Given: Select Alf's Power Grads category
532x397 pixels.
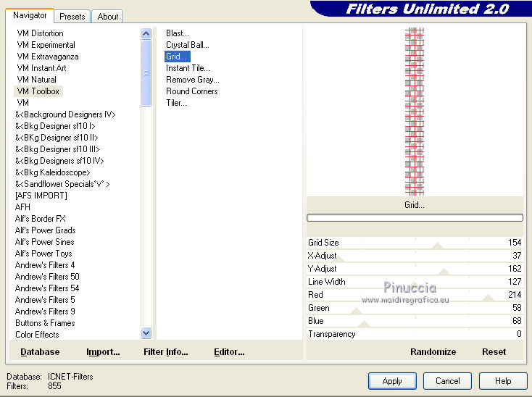Looking at the screenshot, I should point(45,230).
